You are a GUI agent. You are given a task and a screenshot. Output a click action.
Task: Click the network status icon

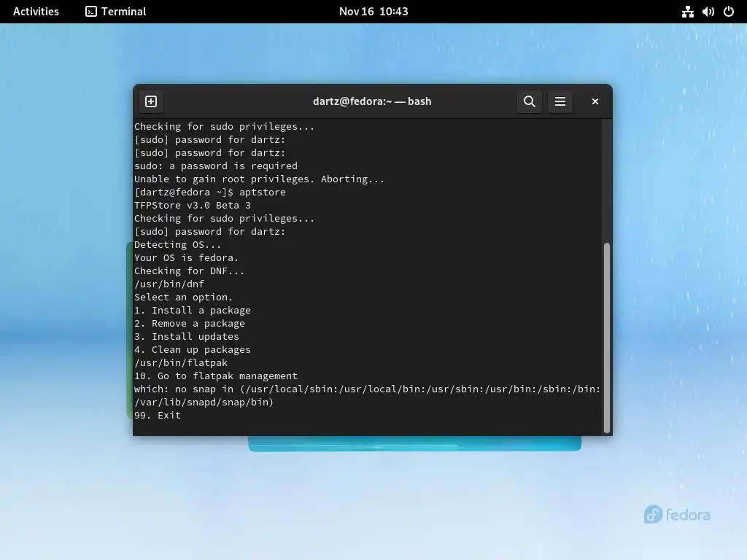(687, 12)
